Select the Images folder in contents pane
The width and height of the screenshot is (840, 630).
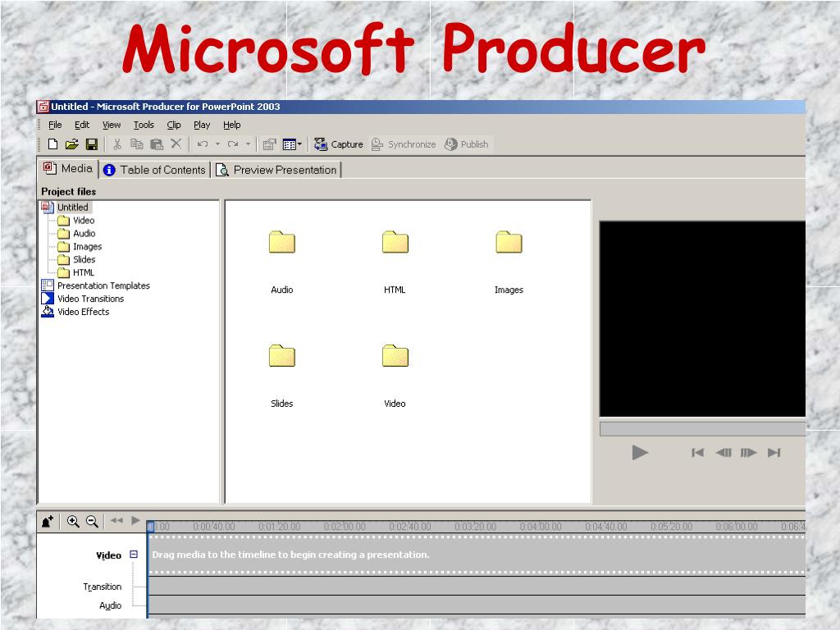click(509, 262)
